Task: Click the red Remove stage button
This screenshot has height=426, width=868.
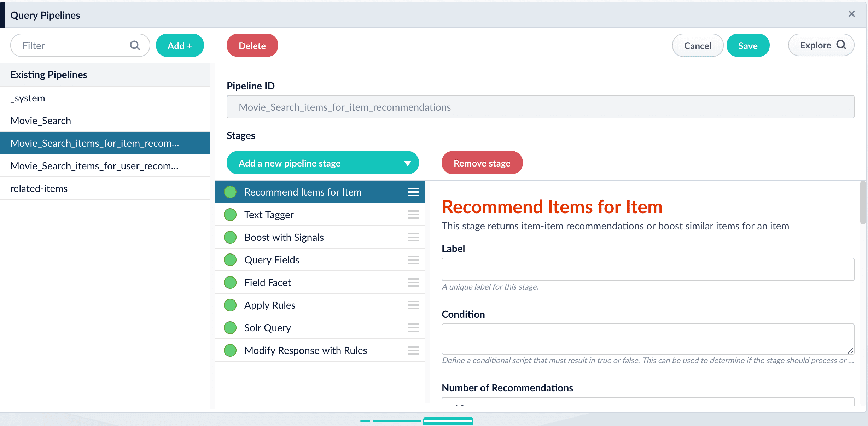Action: click(x=482, y=163)
